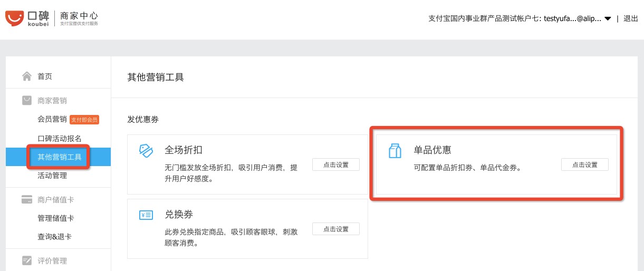Viewport: 644px width, 271px height.
Task: Click 点击设置 button for 全场折扣
Action: [336, 164]
